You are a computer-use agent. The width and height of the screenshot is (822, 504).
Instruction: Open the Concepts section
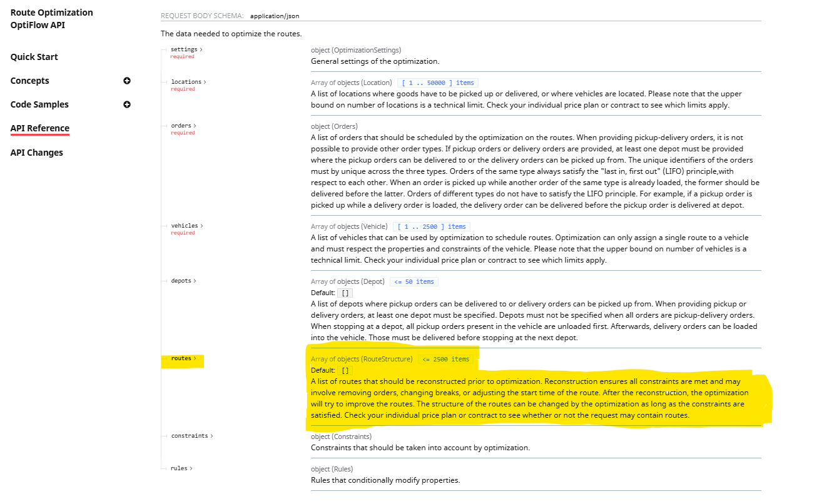click(30, 81)
